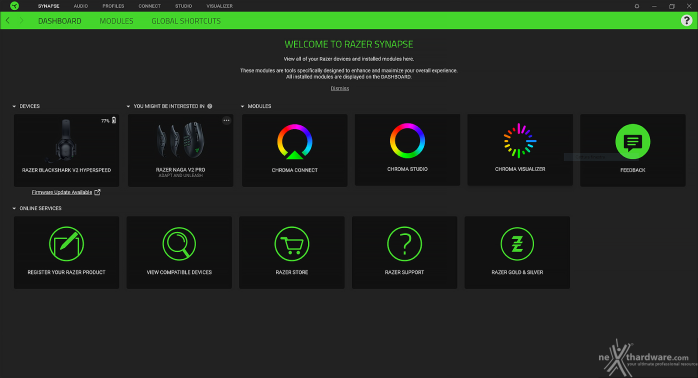Minimize the Synapse window
This screenshot has width=698, height=378.
tap(654, 6)
